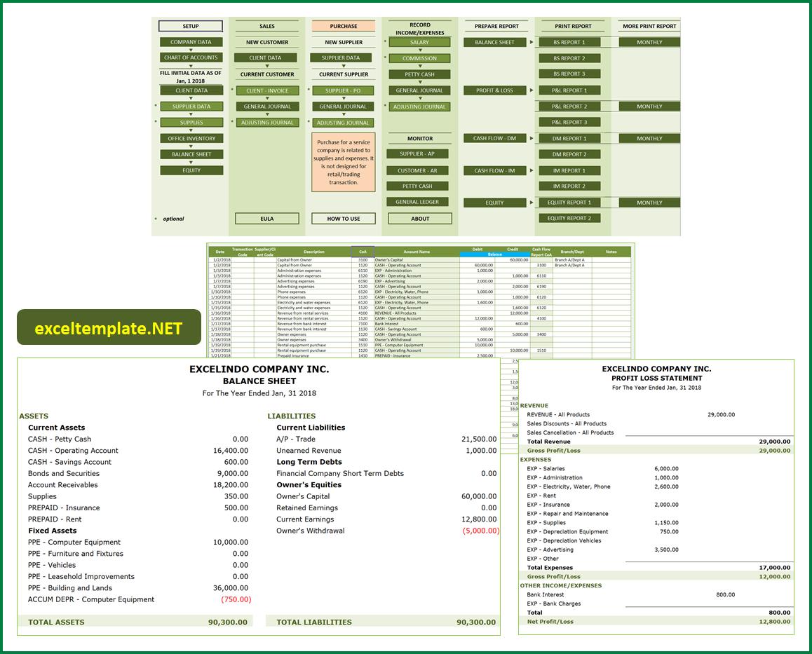Viewport: 812px width, 654px height.
Task: Open BALANCE SHEET under Prepare Report
Action: (494, 43)
